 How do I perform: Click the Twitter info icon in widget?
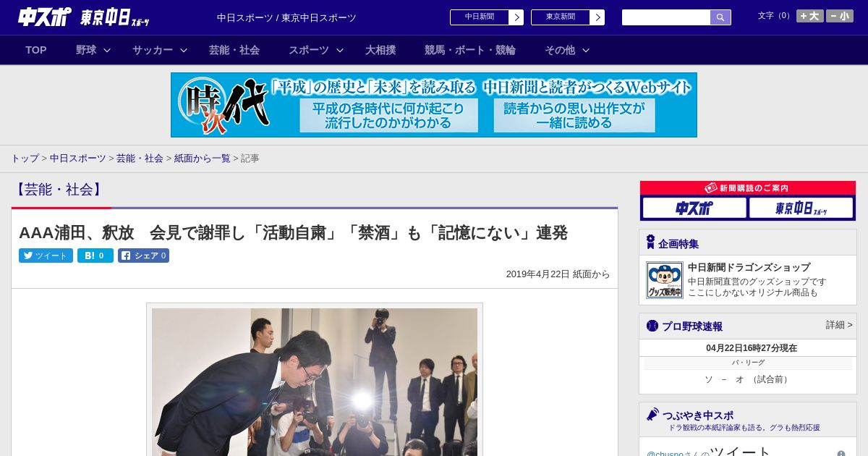841,455
